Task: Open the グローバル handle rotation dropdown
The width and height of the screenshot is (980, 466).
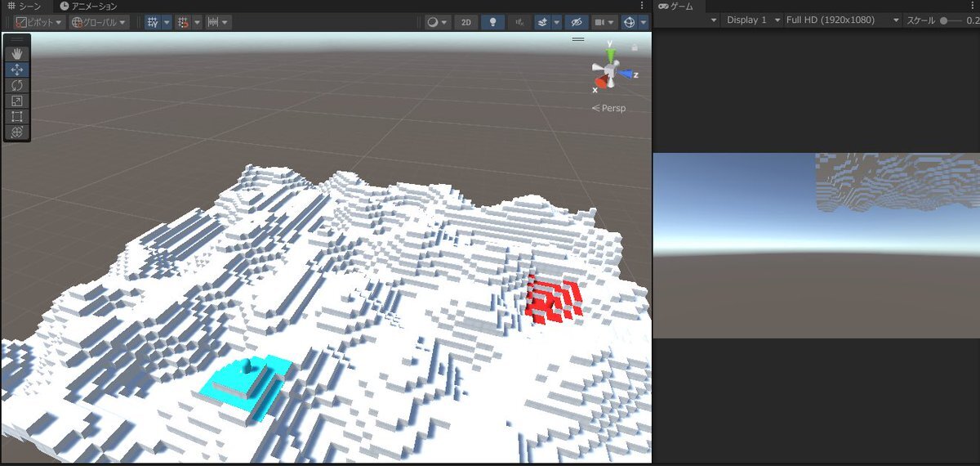Action: point(99,22)
